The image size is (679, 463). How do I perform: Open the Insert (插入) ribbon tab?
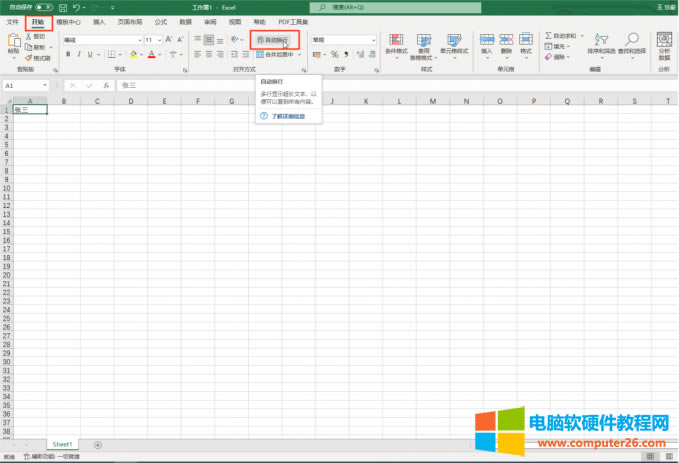click(98, 20)
